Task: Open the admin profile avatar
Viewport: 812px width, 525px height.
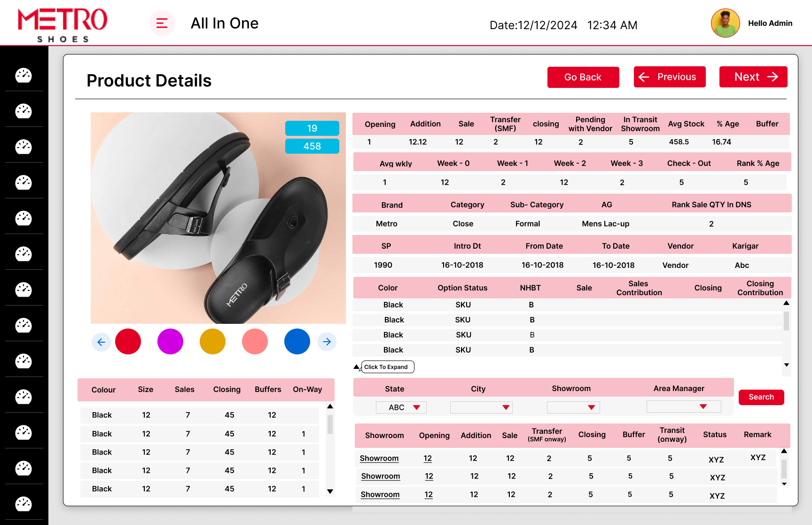Action: [x=725, y=23]
